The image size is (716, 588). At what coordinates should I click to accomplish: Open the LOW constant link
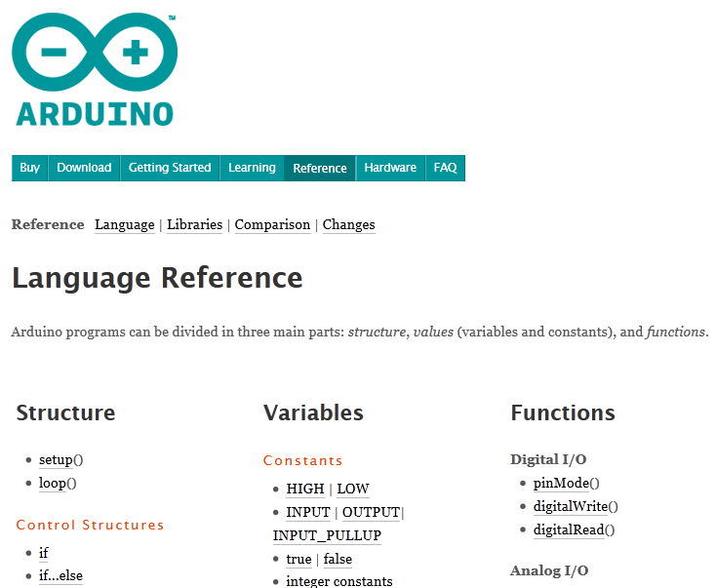point(353,489)
